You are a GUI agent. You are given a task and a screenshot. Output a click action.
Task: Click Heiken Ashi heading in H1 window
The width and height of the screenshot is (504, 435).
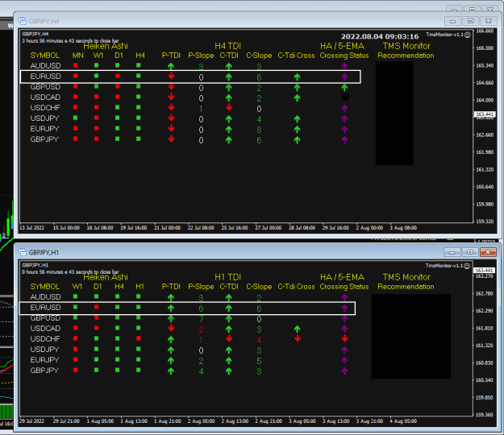(106, 277)
